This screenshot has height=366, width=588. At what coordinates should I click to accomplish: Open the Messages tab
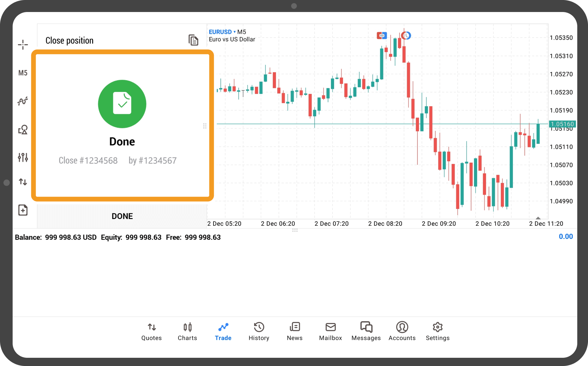click(366, 331)
